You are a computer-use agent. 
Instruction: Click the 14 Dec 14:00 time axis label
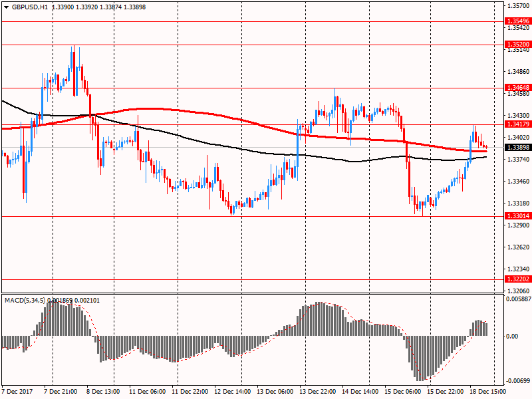click(x=360, y=391)
